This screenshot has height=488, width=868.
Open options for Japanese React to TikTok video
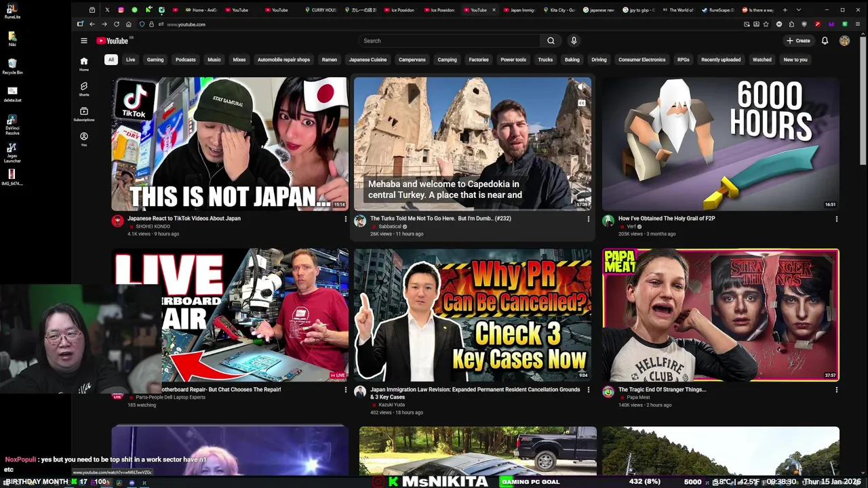[345, 219]
